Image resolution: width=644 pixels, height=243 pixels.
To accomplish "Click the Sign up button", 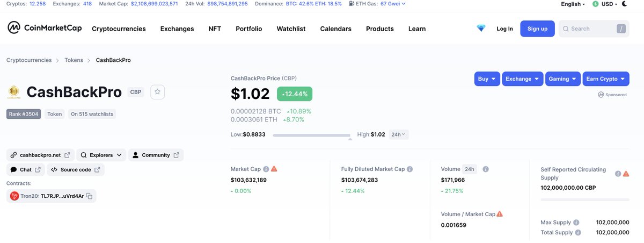I will pyautogui.click(x=537, y=28).
